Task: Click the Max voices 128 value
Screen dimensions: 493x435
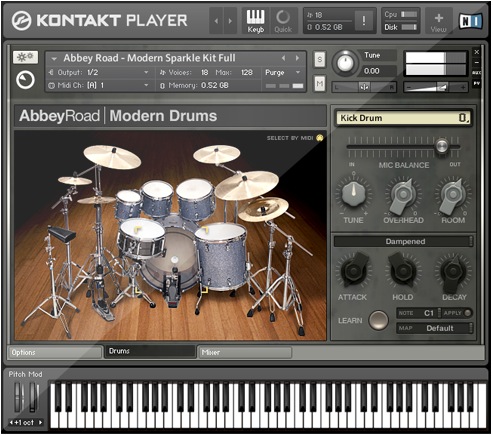Action: 247,72
